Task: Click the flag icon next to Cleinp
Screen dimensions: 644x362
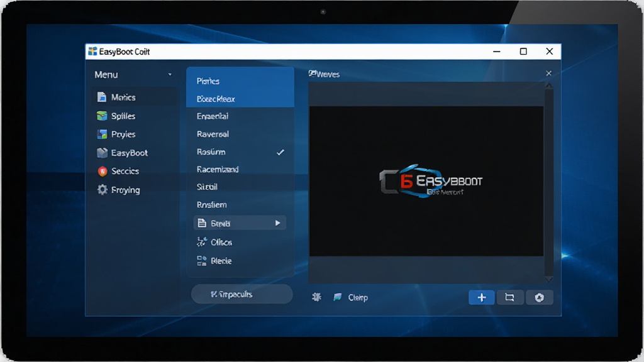Action: click(338, 297)
